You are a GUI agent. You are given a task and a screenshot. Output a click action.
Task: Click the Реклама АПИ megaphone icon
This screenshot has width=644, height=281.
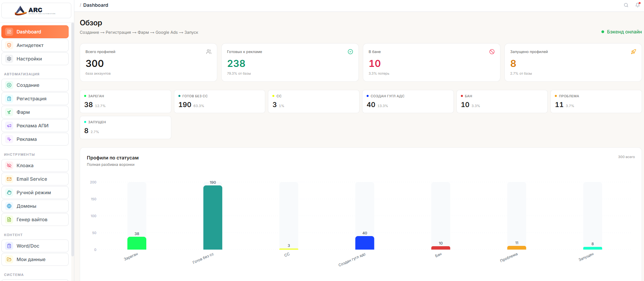click(x=9, y=126)
